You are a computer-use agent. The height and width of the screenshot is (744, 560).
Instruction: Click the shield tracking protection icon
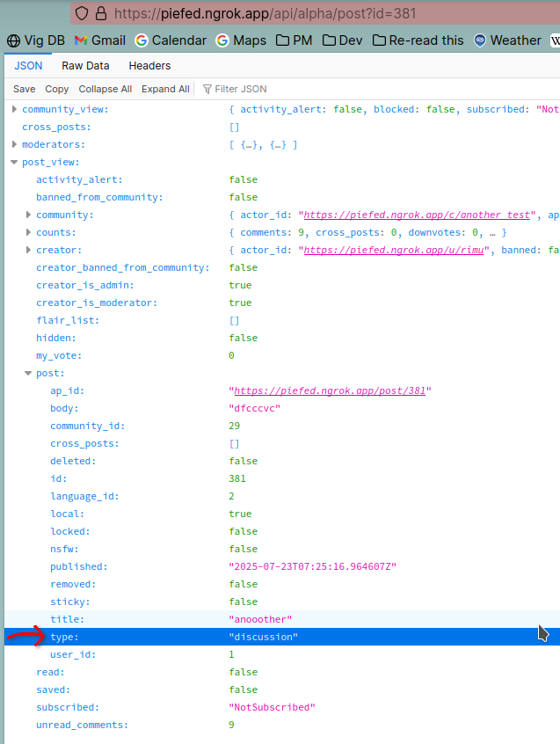point(82,13)
